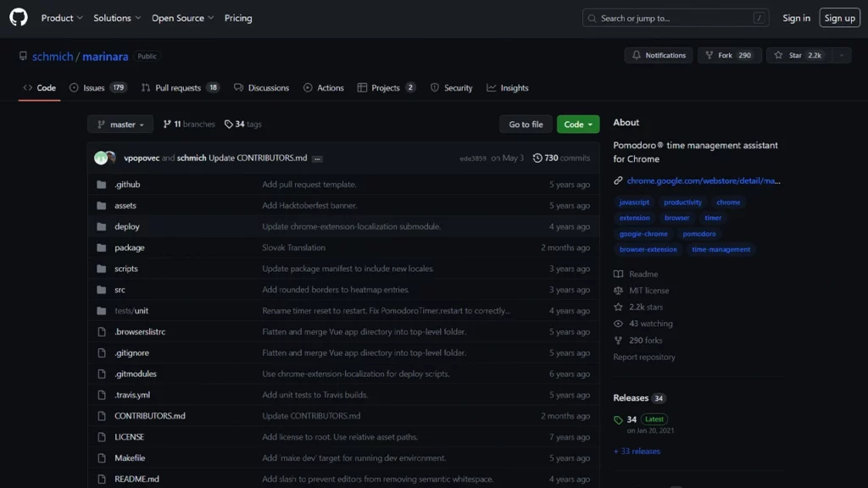Open the Chrome web store link
The image size is (868, 488).
click(703, 180)
